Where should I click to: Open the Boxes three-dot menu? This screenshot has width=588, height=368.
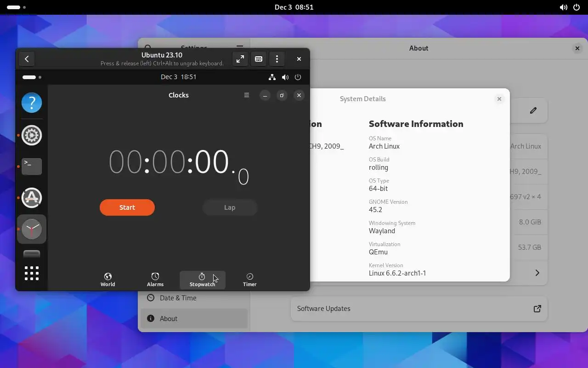[277, 59]
